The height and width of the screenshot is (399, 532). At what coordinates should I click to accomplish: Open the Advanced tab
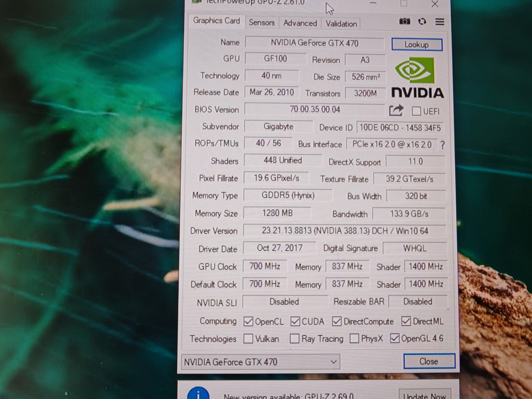[300, 23]
